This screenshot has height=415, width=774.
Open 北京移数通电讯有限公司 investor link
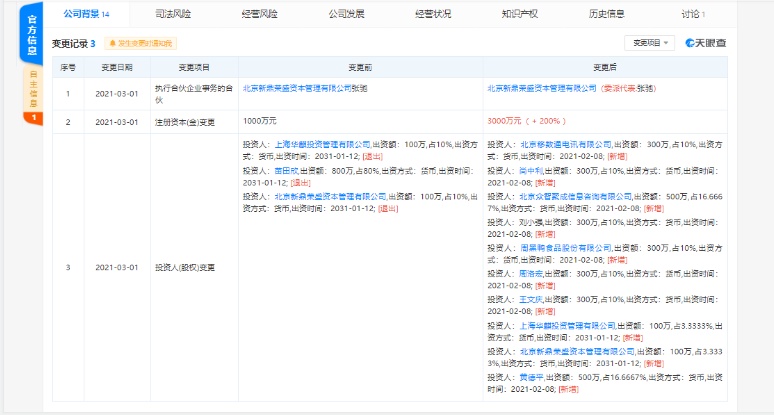(x=565, y=144)
